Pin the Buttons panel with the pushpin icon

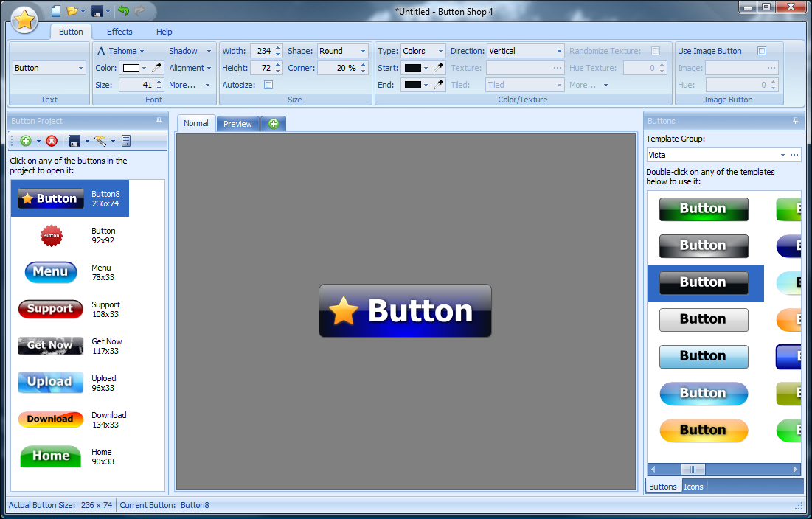[794, 120]
